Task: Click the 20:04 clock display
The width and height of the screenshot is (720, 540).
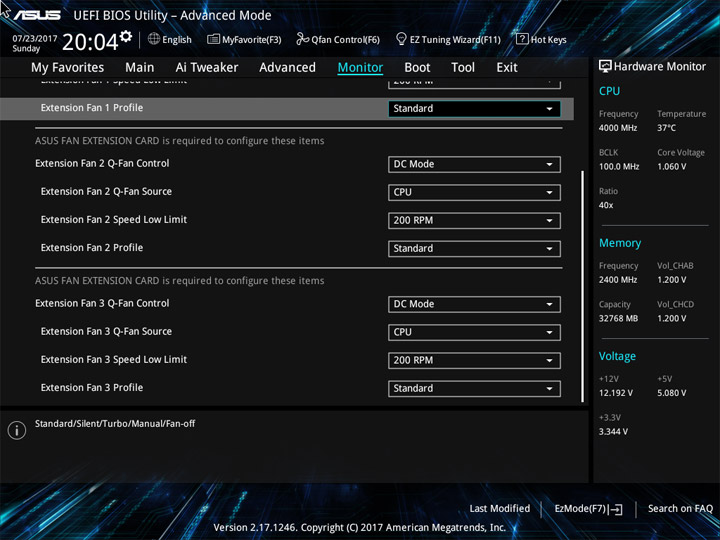Action: click(90, 42)
